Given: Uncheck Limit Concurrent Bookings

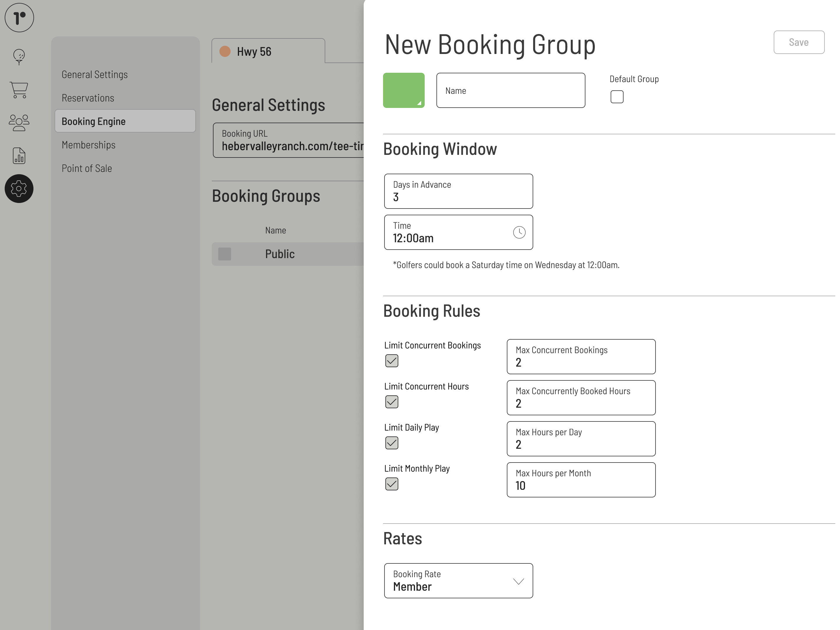Looking at the screenshot, I should click(392, 361).
